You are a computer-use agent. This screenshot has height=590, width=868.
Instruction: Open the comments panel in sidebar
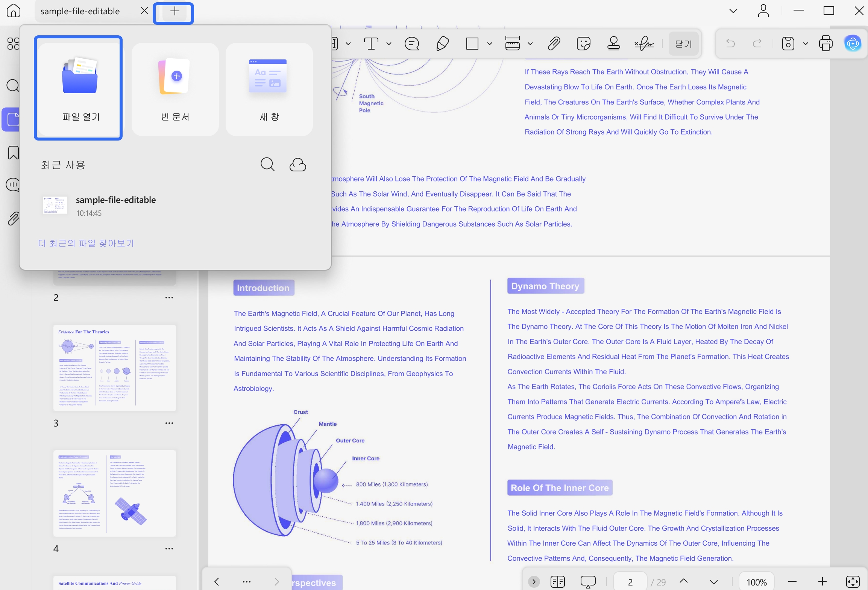(14, 185)
